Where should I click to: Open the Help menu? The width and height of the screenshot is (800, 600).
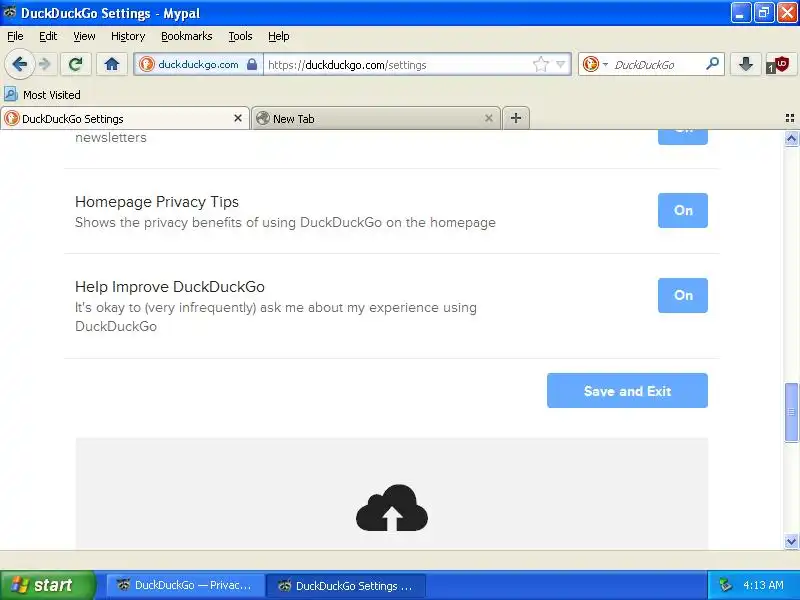tap(279, 36)
